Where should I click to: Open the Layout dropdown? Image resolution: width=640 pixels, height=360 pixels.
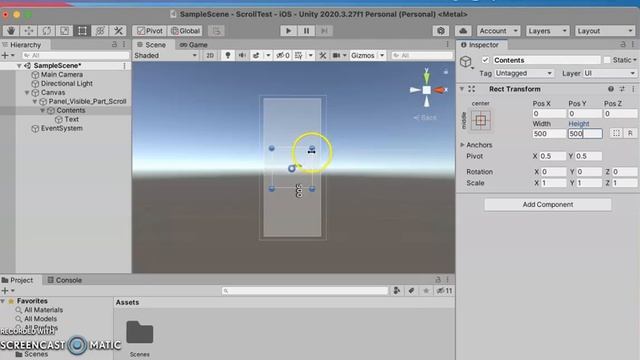(605, 31)
